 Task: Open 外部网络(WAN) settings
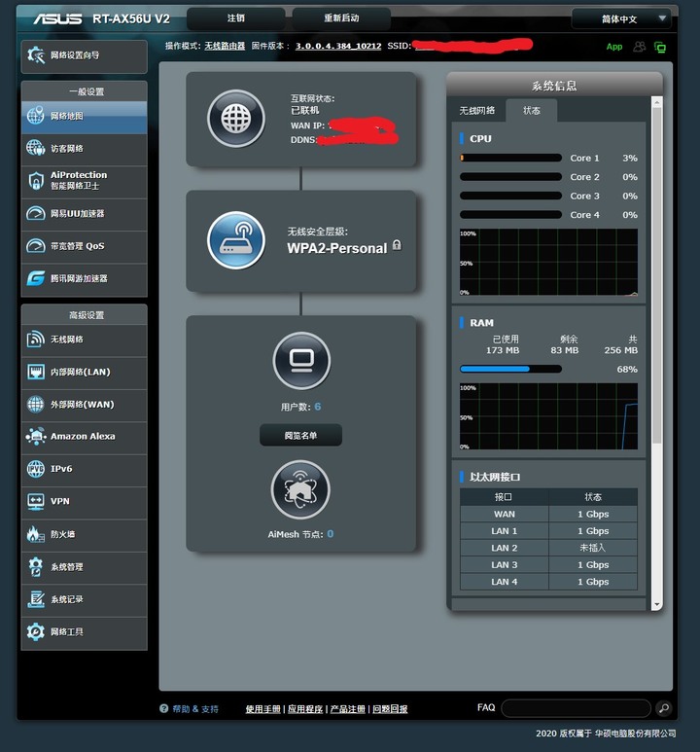click(x=84, y=405)
